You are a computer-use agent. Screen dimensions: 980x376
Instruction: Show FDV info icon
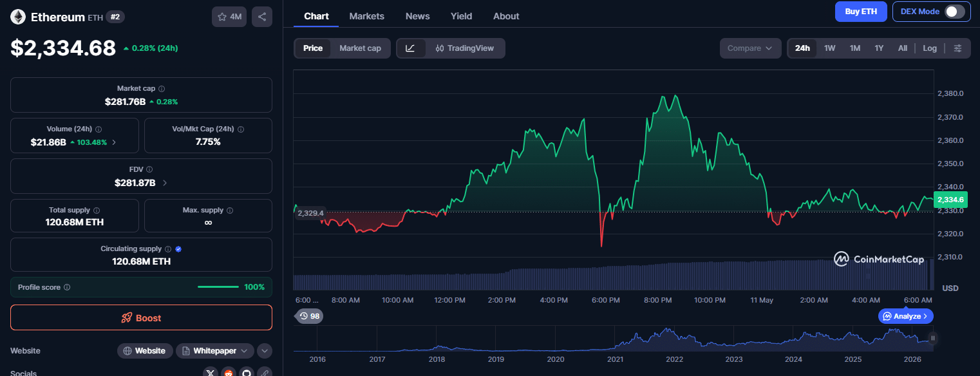pyautogui.click(x=149, y=170)
